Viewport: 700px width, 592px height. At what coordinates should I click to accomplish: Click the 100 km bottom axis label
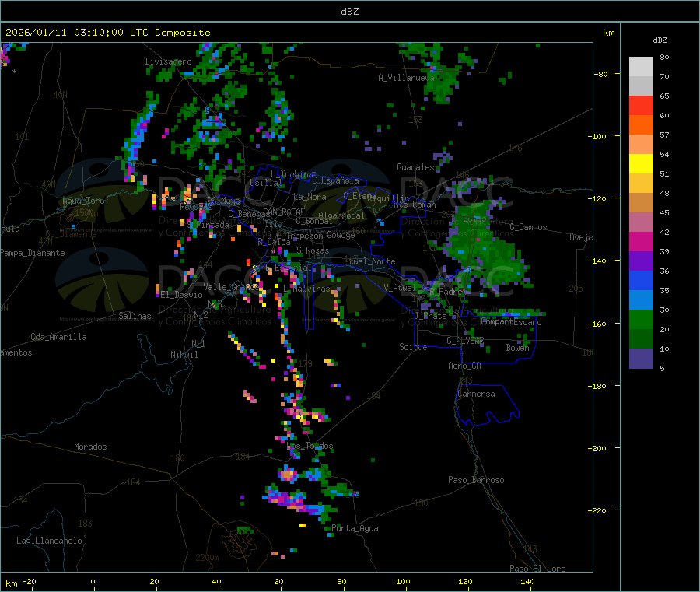click(403, 581)
